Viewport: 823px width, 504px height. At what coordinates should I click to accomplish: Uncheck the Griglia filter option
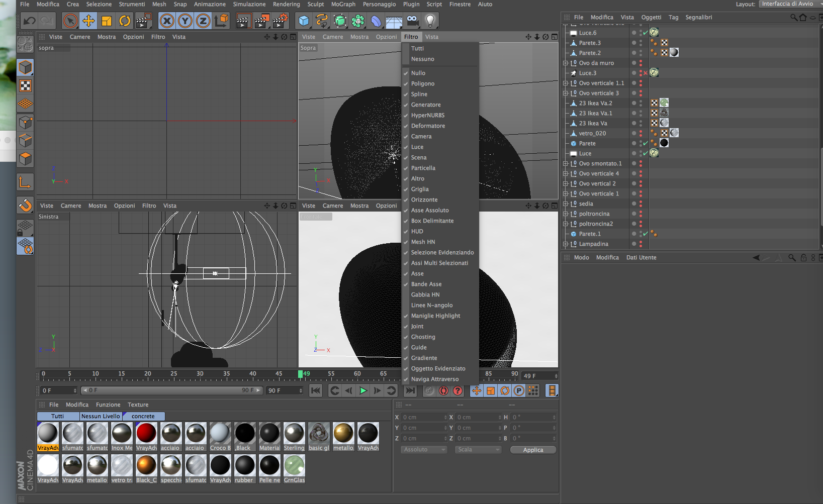[420, 189]
